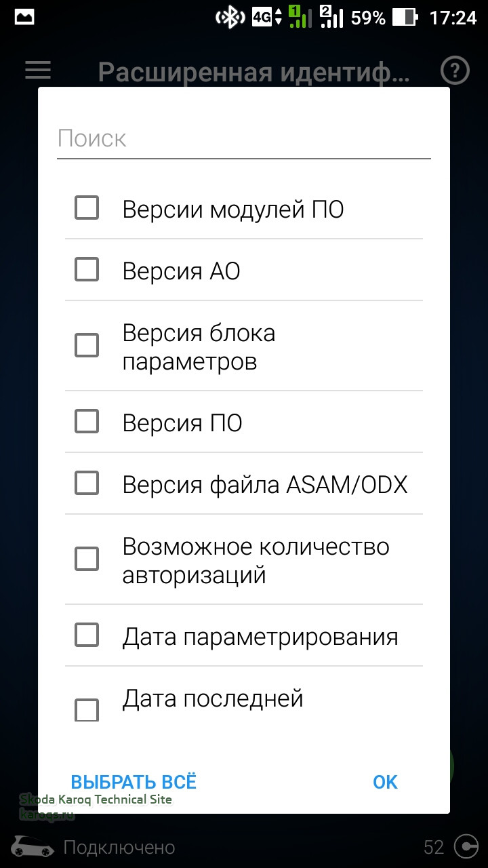Image resolution: width=488 pixels, height=868 pixels.
Task: Check the Версии модулей ПО checkbox
Action: (x=87, y=208)
